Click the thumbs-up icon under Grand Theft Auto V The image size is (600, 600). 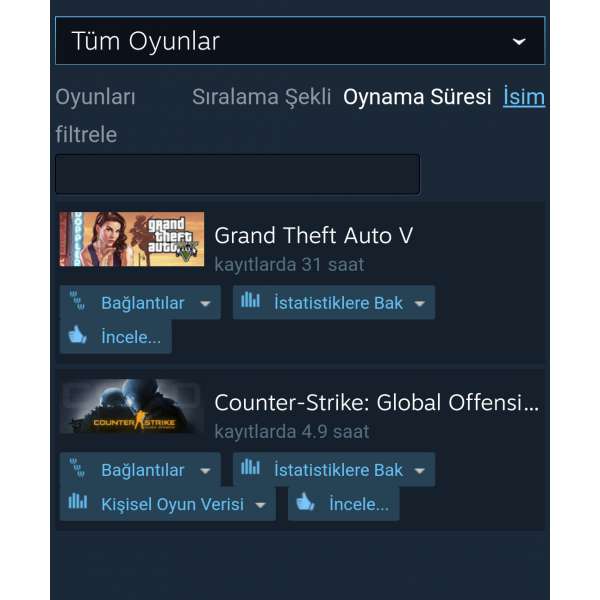coord(77,336)
